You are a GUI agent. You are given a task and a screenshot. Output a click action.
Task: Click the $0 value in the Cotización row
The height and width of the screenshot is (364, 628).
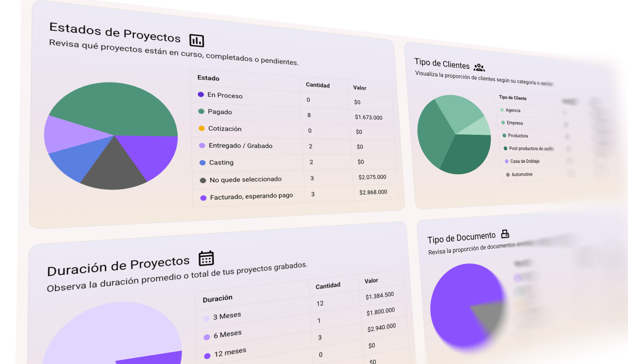[359, 132]
